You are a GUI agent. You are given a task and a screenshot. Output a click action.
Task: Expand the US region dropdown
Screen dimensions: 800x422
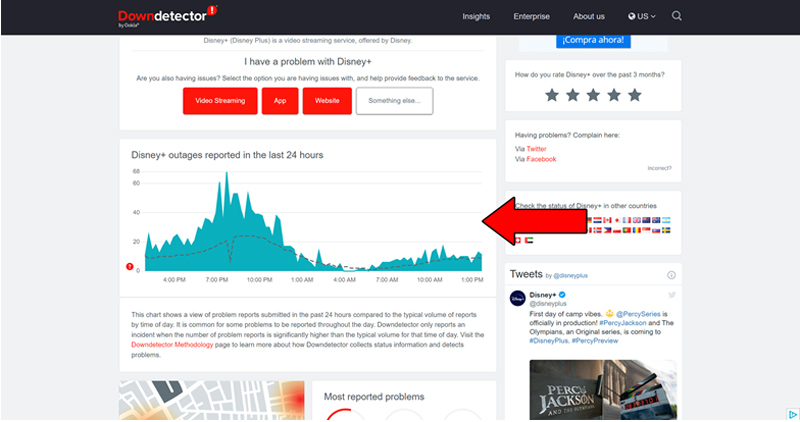point(642,16)
